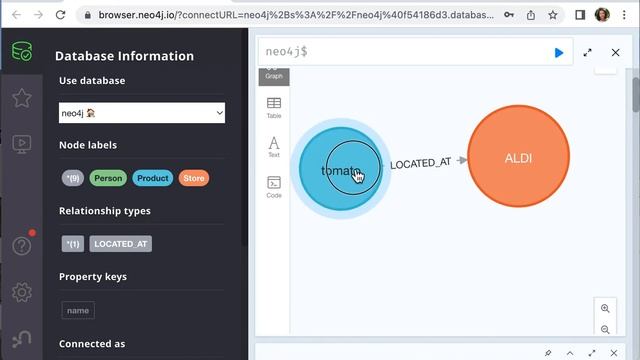
Task: Open the Guides play-screen sidebar icon
Action: [22, 144]
